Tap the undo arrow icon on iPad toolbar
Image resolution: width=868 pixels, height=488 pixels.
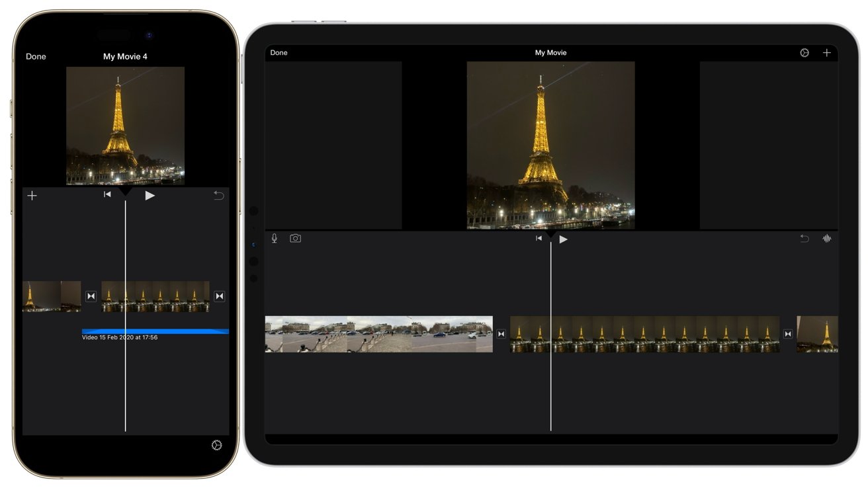click(x=803, y=238)
